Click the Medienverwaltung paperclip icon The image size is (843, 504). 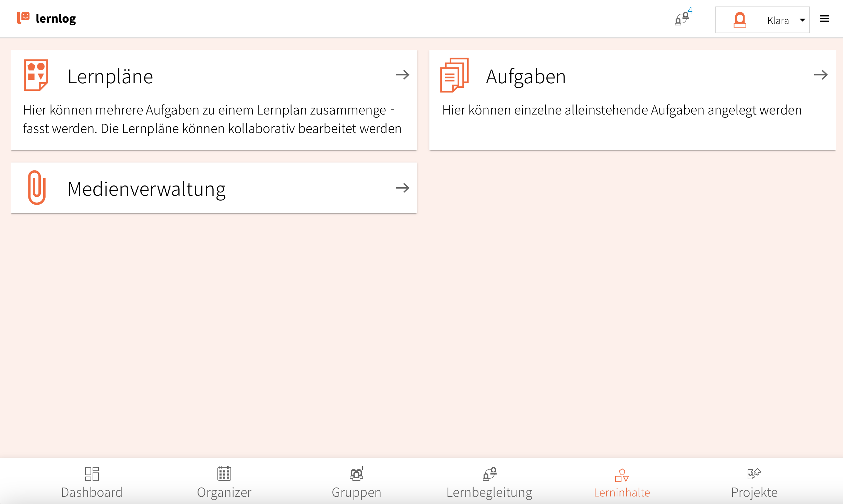37,188
